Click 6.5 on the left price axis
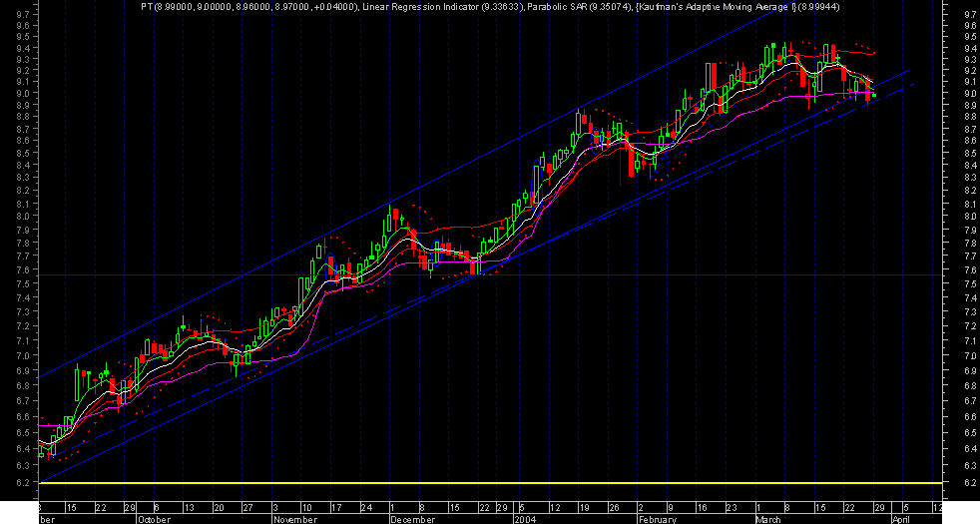 [23, 433]
